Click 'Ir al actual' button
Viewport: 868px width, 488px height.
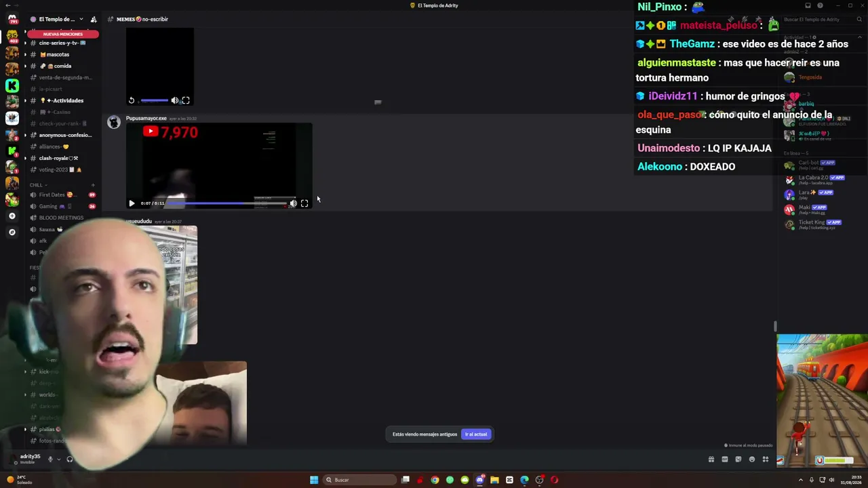476,434
